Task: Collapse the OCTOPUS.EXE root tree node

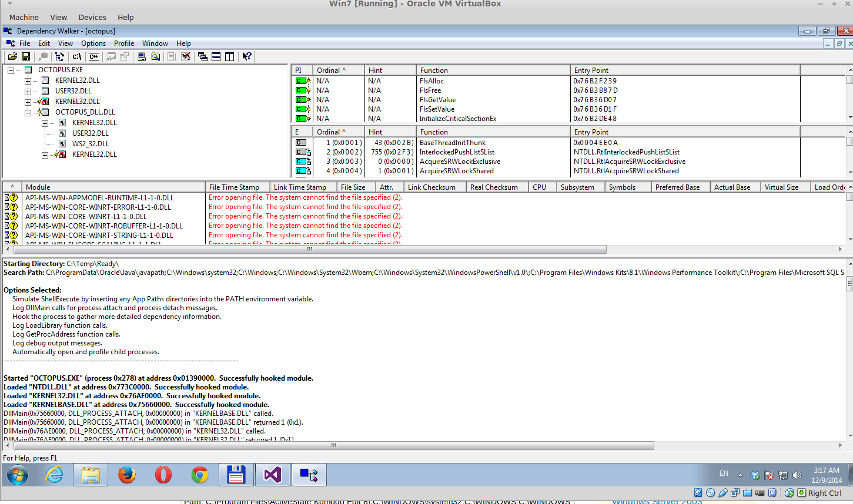Action: point(11,70)
